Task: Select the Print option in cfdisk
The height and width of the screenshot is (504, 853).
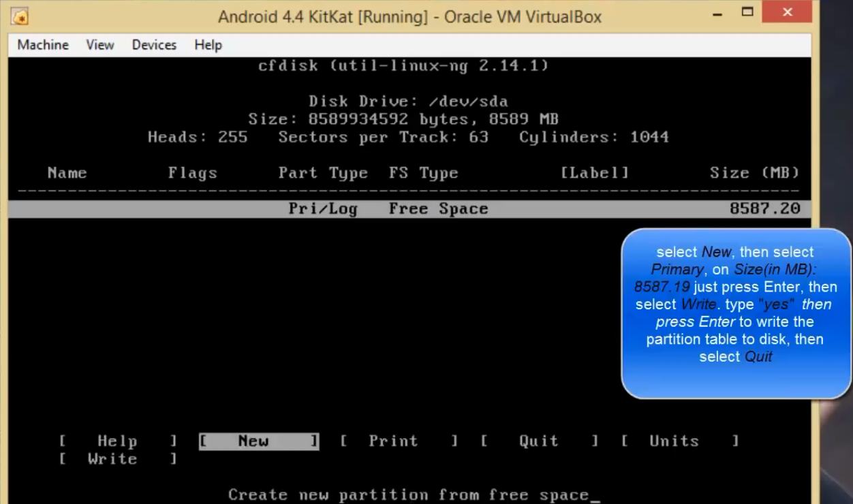Action: (x=399, y=441)
